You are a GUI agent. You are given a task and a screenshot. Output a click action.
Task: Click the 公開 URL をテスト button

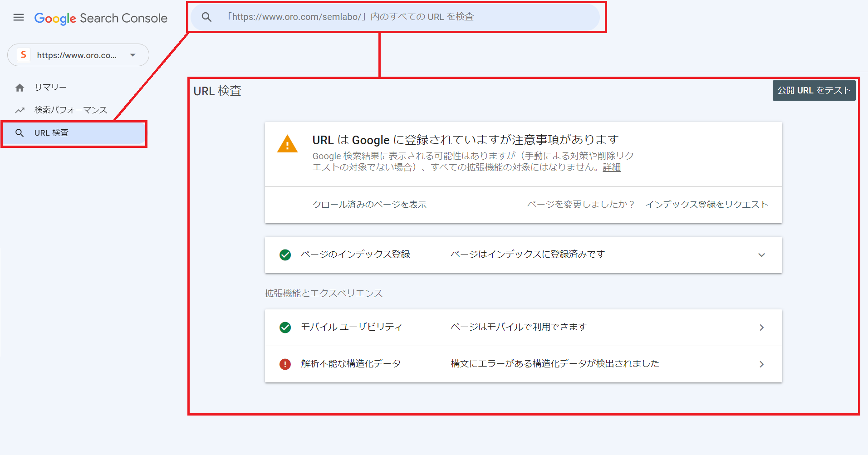pos(814,90)
